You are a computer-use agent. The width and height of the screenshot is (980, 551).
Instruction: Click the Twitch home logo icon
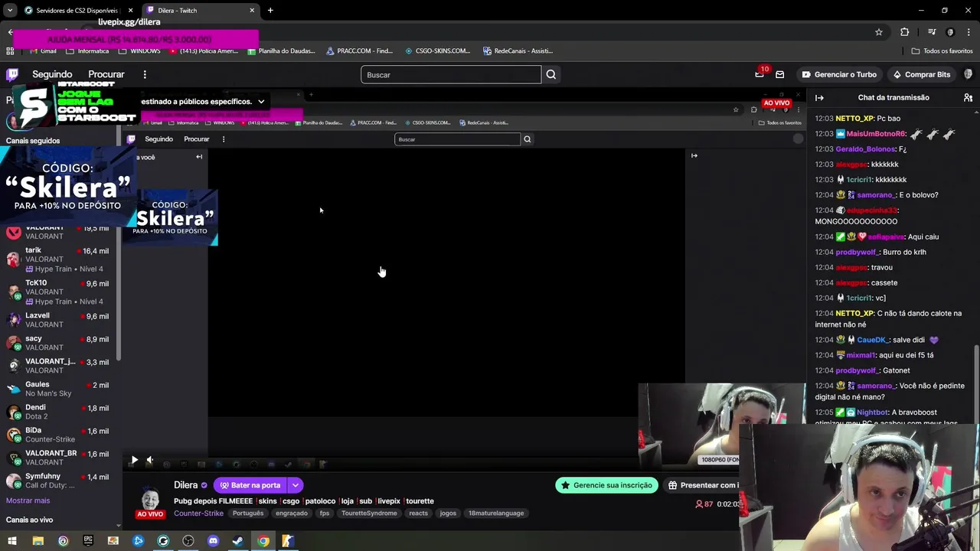coord(12,74)
